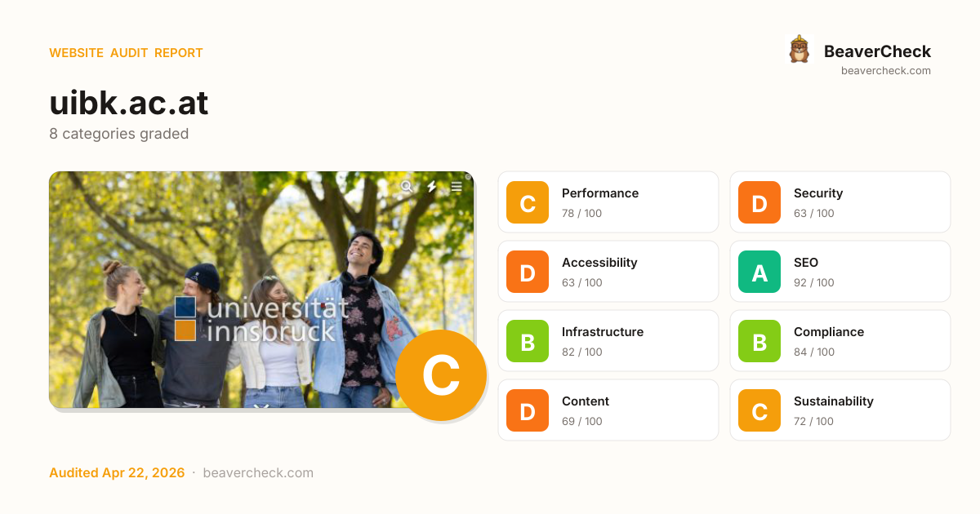
Task: Click the green A grade badge for SEO
Action: (759, 272)
